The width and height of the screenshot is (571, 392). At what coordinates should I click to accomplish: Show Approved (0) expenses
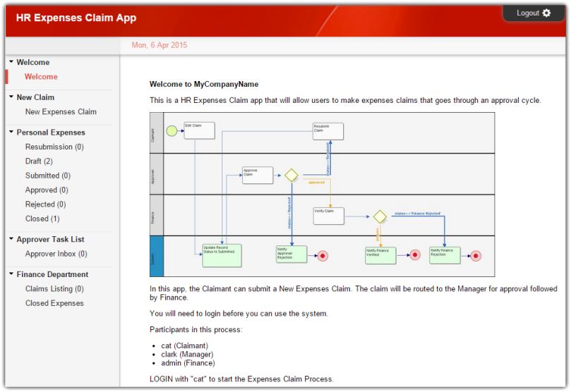[x=47, y=190]
